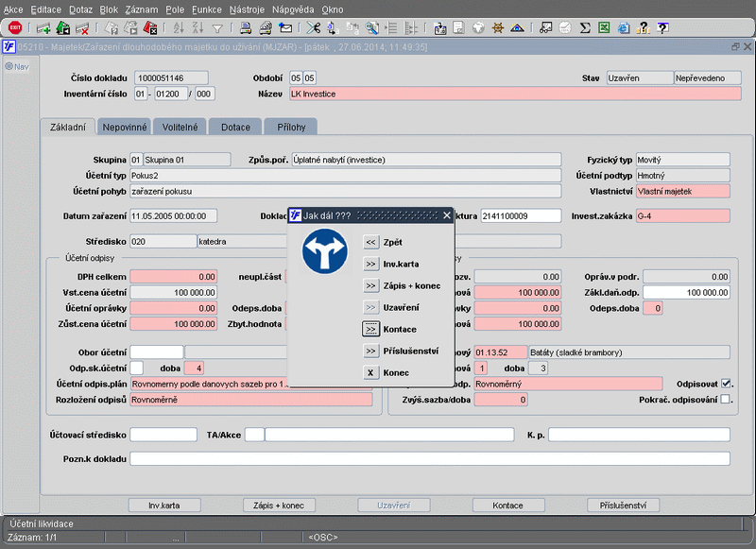Image resolution: width=756 pixels, height=549 pixels.
Task: Click the filter funnel icon in toolbar
Action: (x=218, y=28)
